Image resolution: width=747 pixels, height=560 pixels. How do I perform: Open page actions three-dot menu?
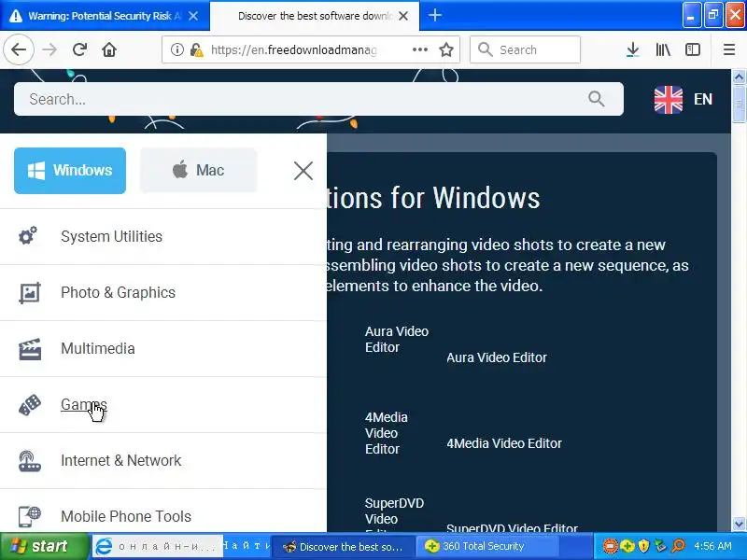pos(419,49)
